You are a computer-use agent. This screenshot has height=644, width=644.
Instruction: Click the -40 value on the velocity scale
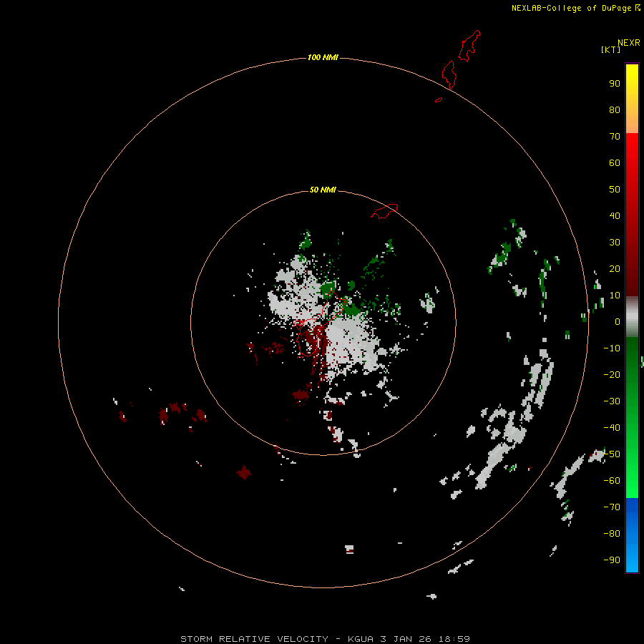tap(612, 428)
